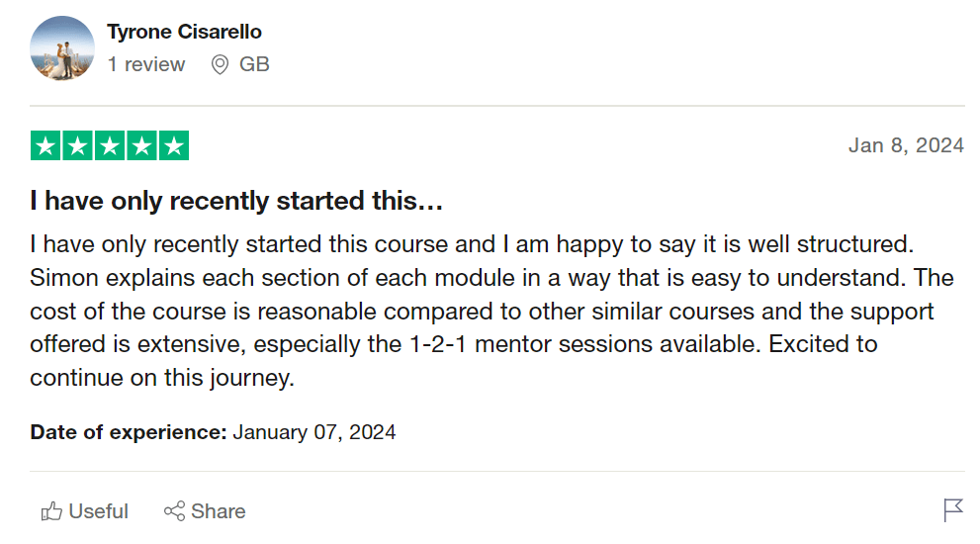Flag this review with the flag icon
This screenshot has height=544, width=980.
953,510
